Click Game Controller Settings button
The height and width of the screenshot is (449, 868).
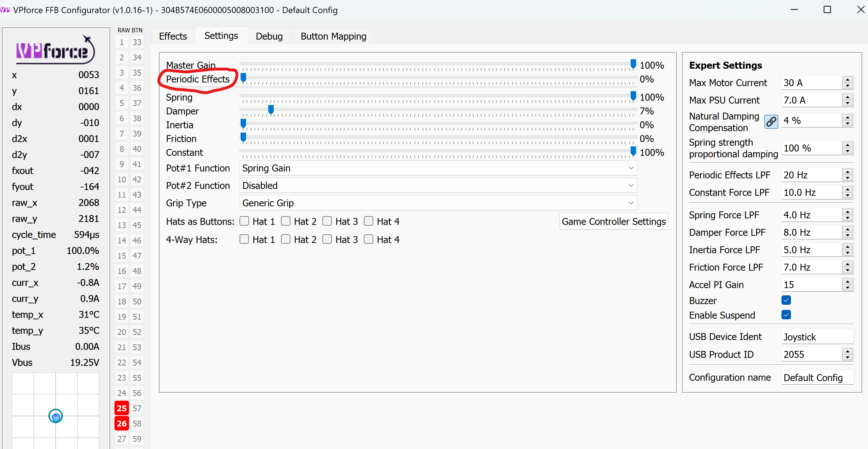coord(614,222)
